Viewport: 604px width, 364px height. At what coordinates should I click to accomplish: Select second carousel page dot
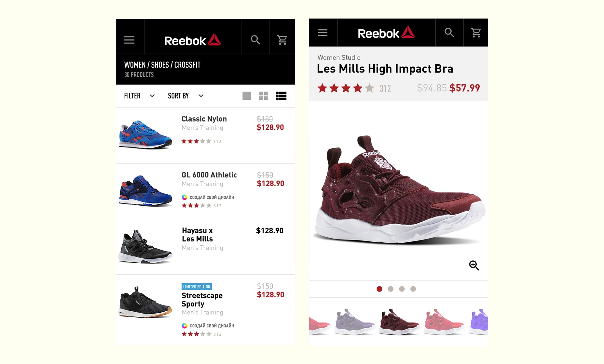tap(391, 289)
